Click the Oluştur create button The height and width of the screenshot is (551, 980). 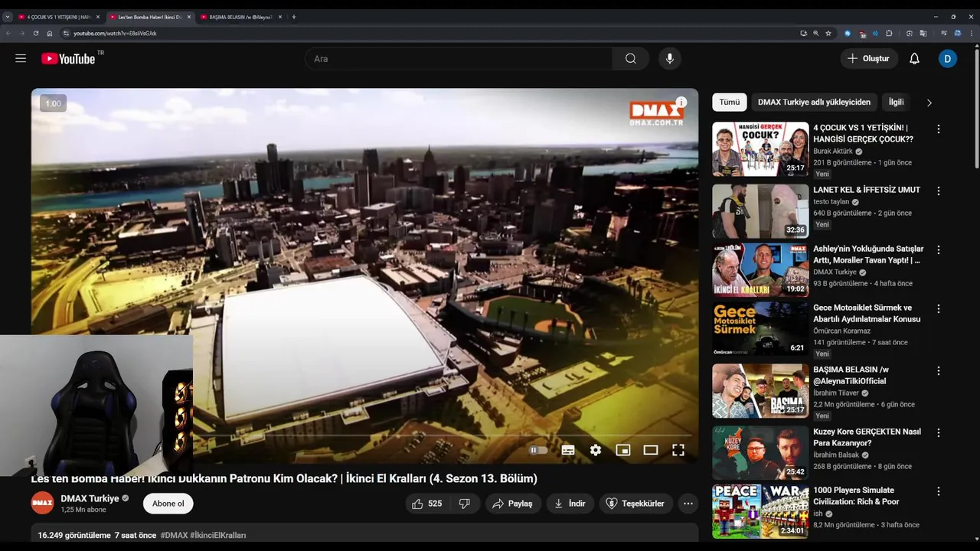tap(869, 59)
